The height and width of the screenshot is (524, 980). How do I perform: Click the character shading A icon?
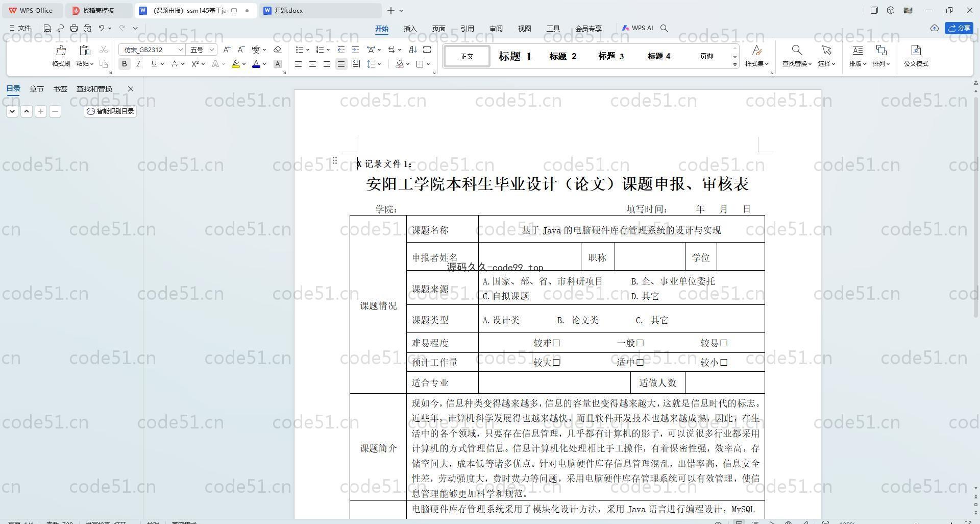[278, 64]
